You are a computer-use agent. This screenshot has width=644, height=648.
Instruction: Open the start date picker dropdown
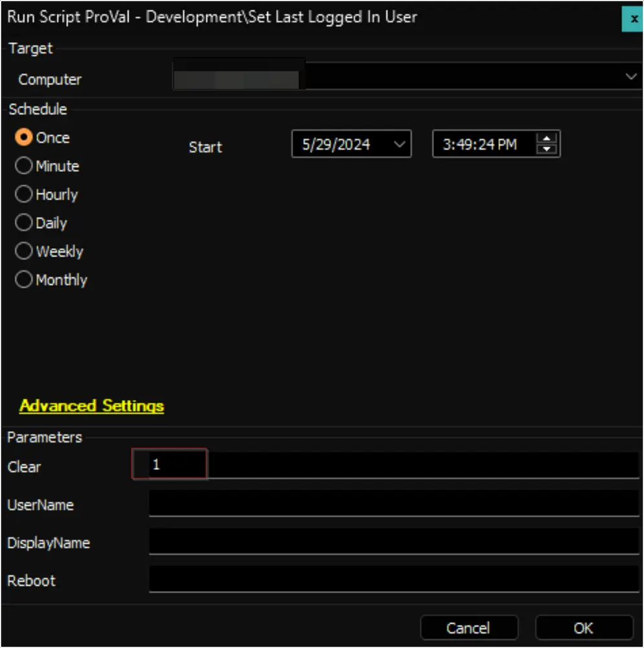pyautogui.click(x=399, y=145)
